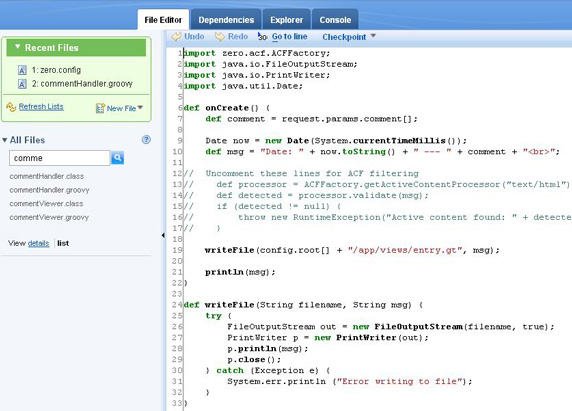Open commentViewer.class in the file list

tap(46, 203)
